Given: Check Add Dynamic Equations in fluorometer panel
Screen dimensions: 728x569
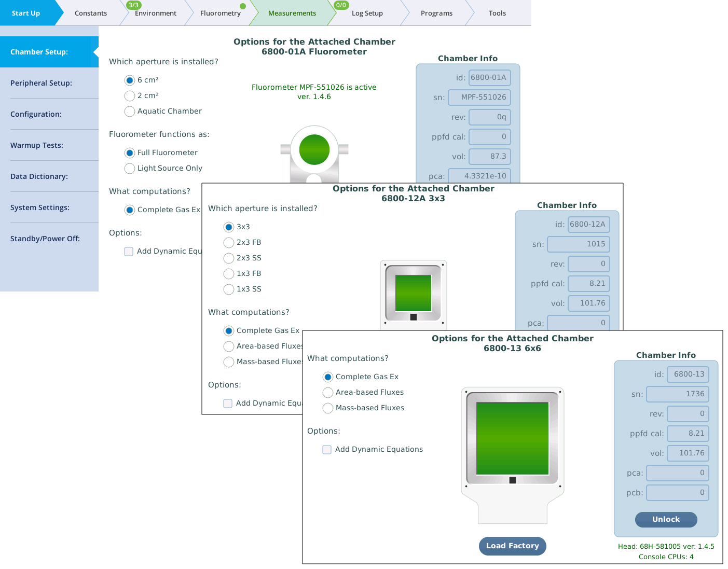Looking at the screenshot, I should click(x=129, y=252).
